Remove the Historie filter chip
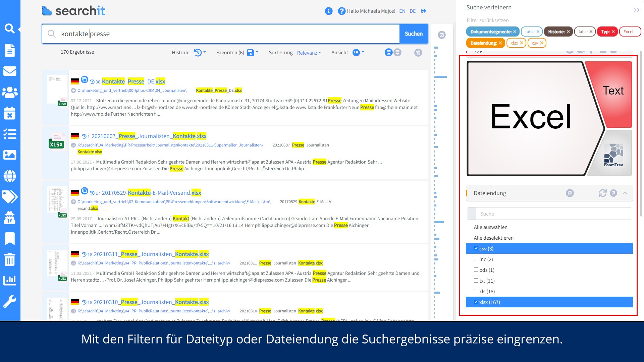 568,32
